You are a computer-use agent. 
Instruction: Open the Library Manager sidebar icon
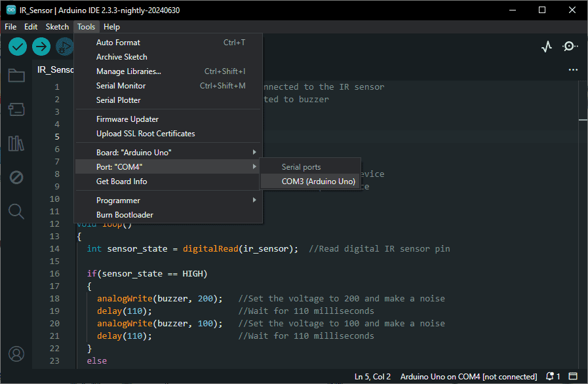[16, 144]
